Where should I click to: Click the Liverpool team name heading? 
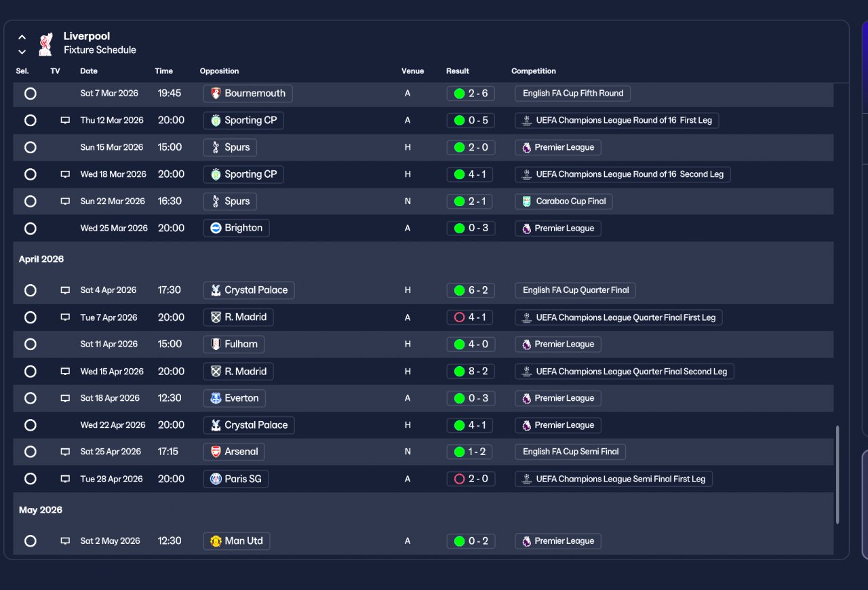[x=87, y=36]
